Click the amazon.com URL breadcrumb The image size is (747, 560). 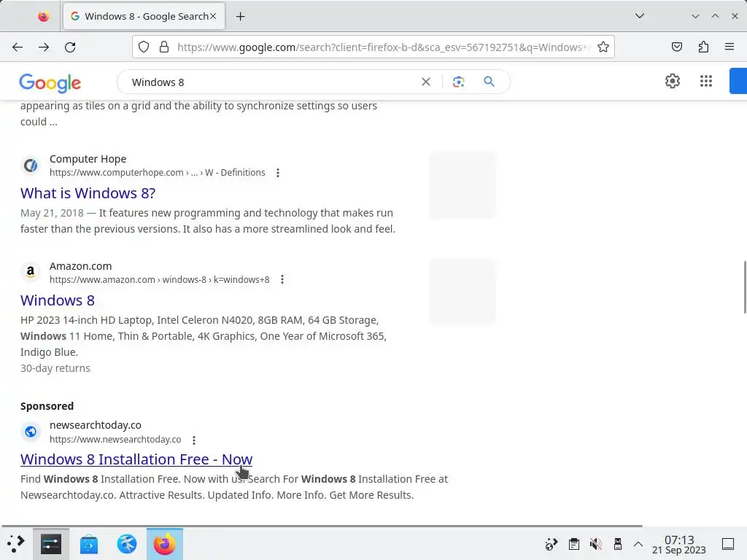coord(159,279)
